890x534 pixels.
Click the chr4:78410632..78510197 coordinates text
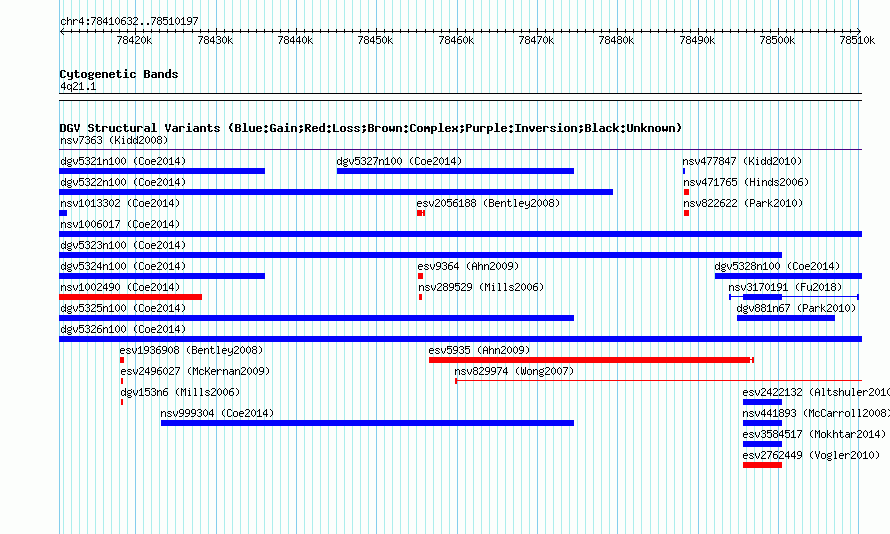[x=129, y=22]
